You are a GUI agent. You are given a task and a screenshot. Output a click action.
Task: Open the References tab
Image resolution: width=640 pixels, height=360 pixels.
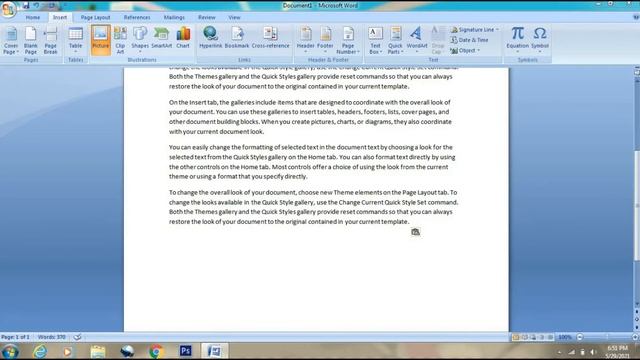[137, 18]
